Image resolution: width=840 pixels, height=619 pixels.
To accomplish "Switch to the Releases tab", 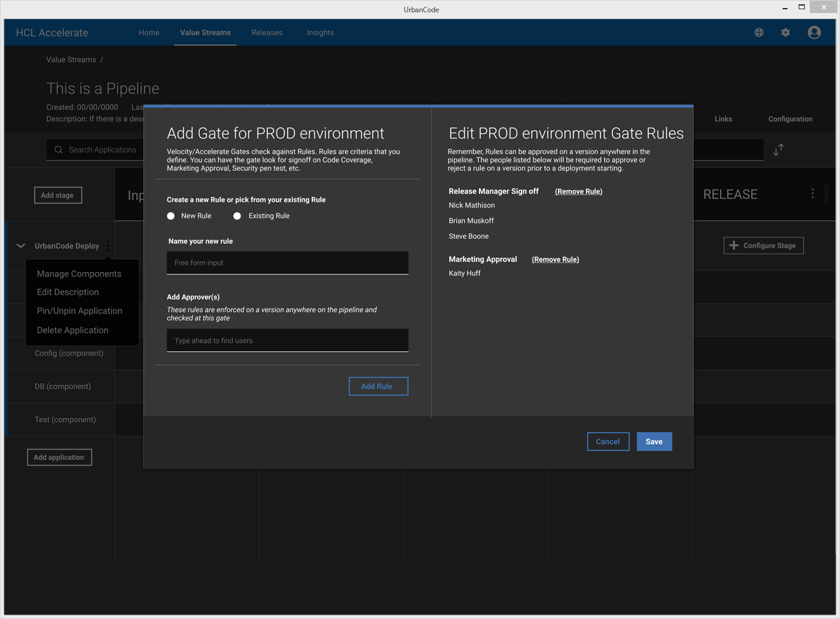I will 267,33.
